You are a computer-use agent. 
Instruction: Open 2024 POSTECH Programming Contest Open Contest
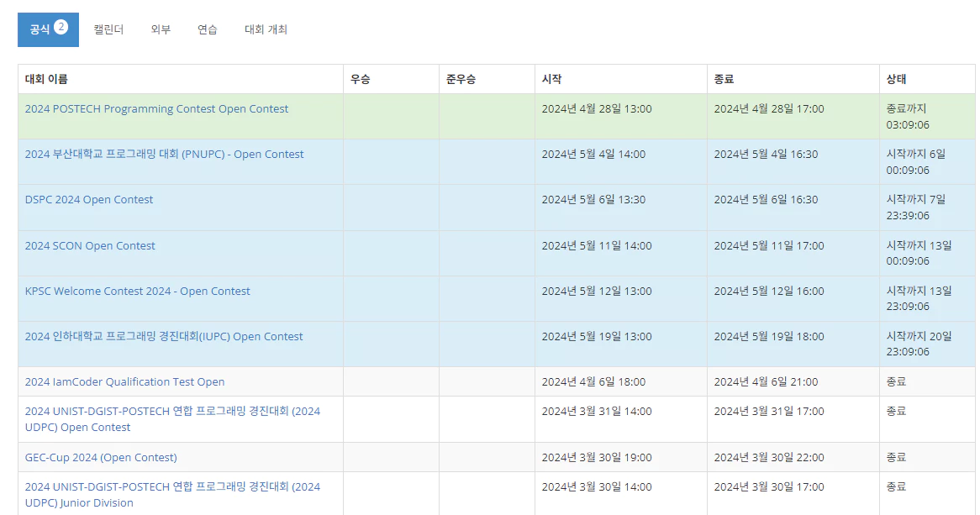pos(157,108)
